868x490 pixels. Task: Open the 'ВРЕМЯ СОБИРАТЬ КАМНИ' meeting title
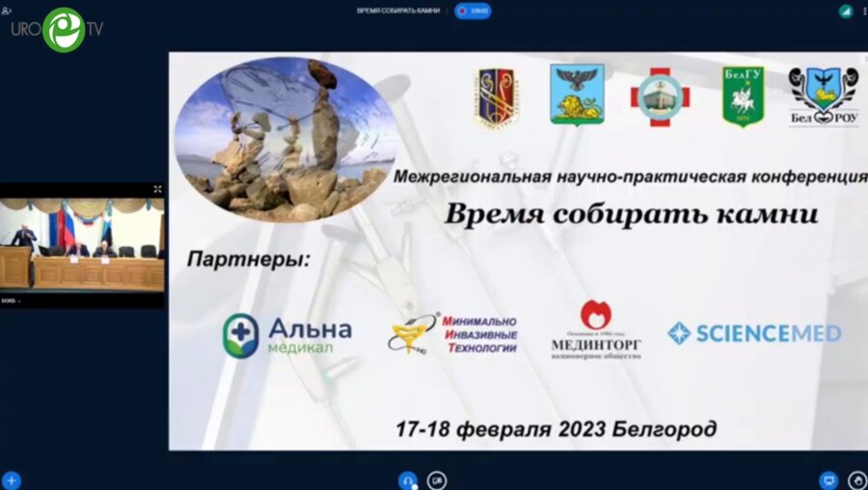(x=398, y=11)
